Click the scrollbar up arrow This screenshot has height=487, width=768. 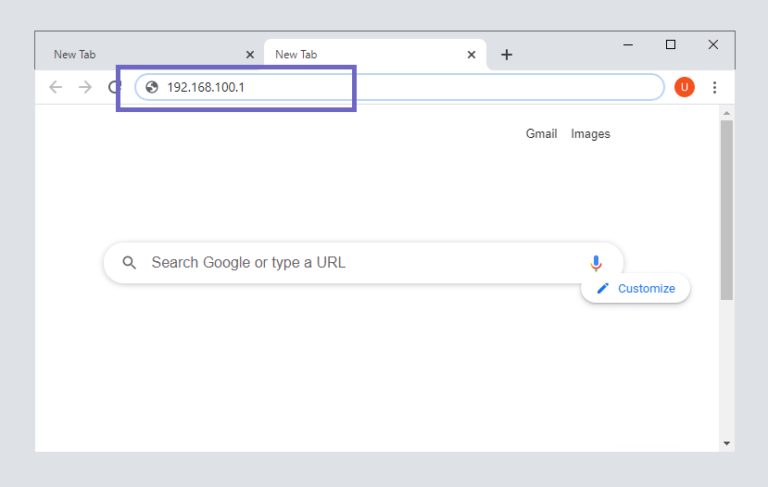[x=727, y=113]
